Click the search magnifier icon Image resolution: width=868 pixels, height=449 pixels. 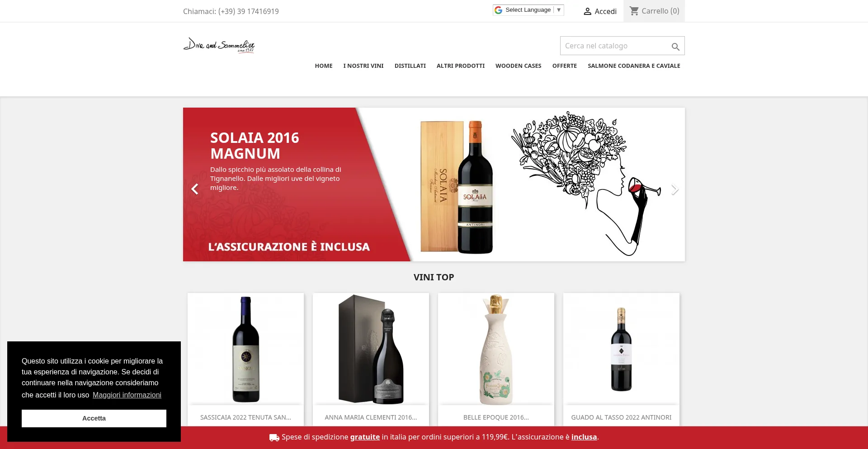click(x=675, y=47)
